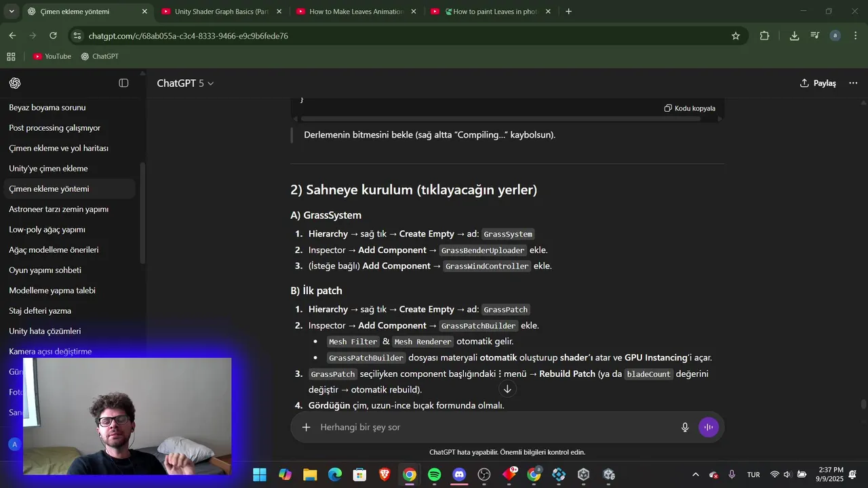Open Microsoft Store from the taskbar
Image resolution: width=868 pixels, height=488 pixels.
[360, 474]
